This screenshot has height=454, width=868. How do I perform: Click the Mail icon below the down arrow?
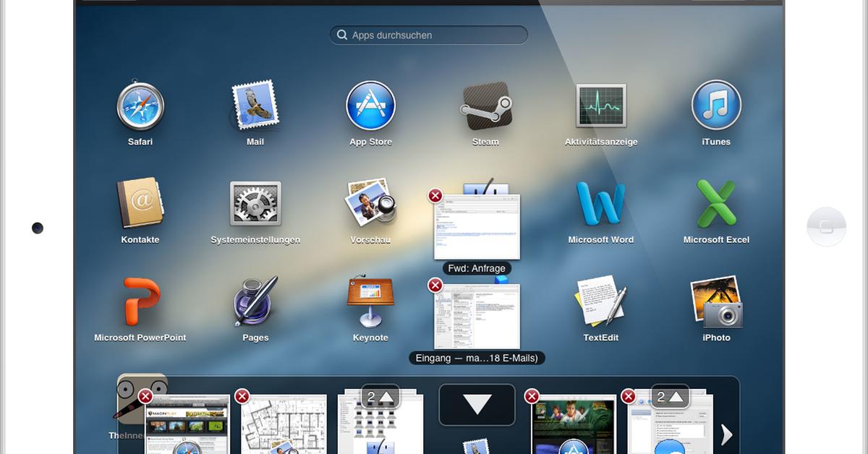[477, 446]
